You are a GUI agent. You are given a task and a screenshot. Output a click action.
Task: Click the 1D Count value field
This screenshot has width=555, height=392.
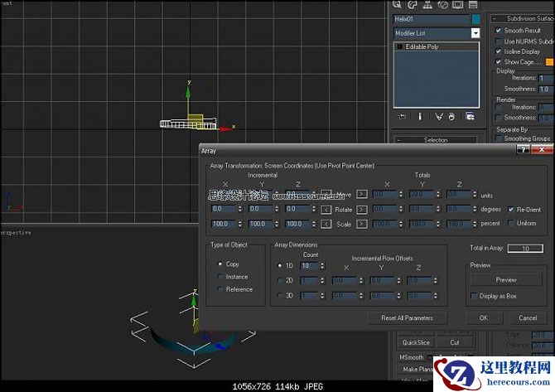click(x=309, y=265)
